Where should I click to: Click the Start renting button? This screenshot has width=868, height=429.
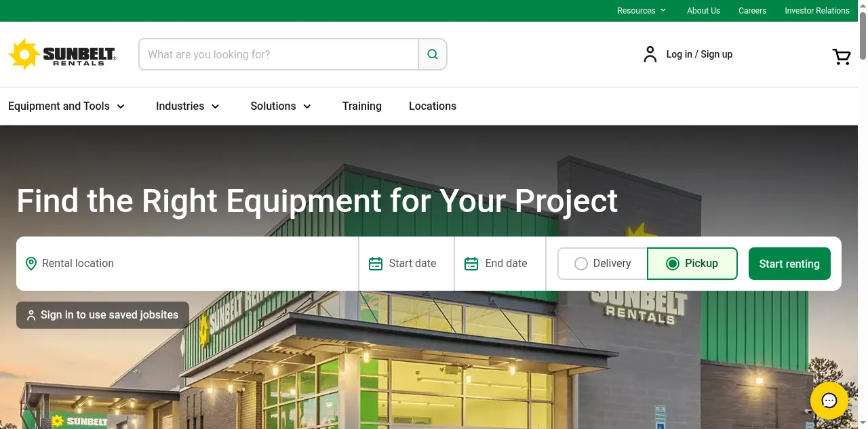point(789,264)
